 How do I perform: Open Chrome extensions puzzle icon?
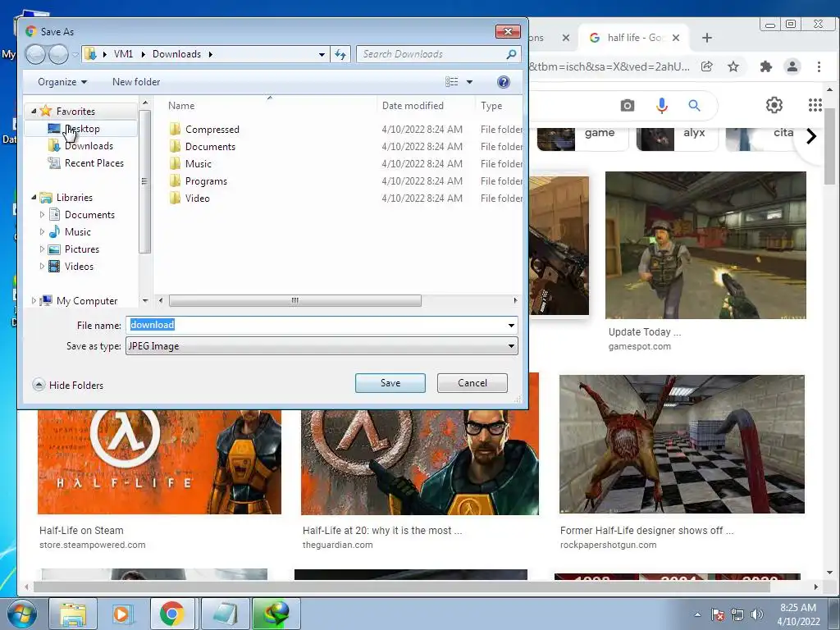pyautogui.click(x=766, y=66)
